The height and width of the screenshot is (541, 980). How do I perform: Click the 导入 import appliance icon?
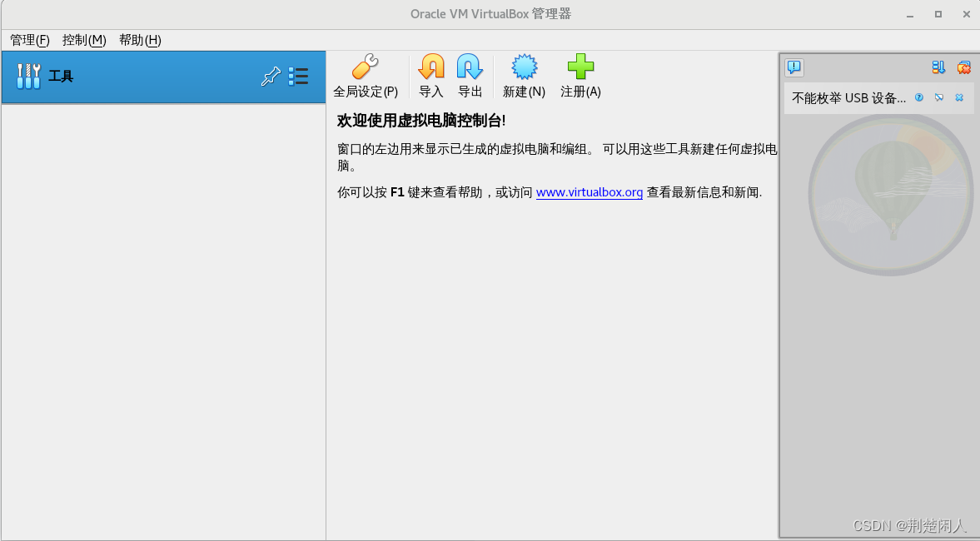(x=430, y=77)
